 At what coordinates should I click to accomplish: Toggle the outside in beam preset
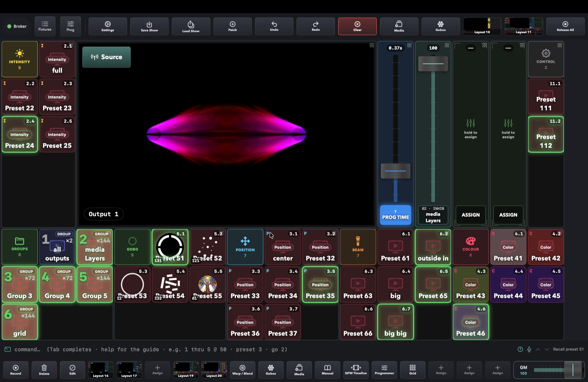pyautogui.click(x=433, y=247)
